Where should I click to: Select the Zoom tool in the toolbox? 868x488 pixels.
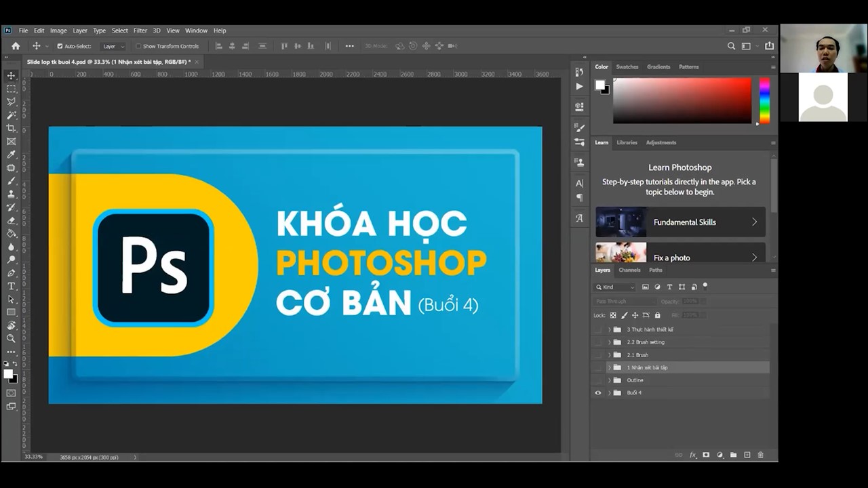click(x=11, y=338)
